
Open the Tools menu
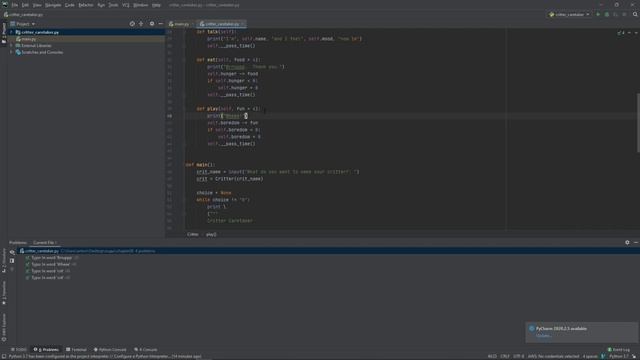pos(113,5)
